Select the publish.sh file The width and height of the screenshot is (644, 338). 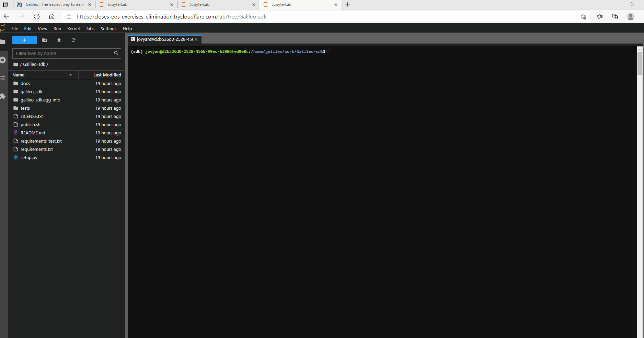click(67, 125)
